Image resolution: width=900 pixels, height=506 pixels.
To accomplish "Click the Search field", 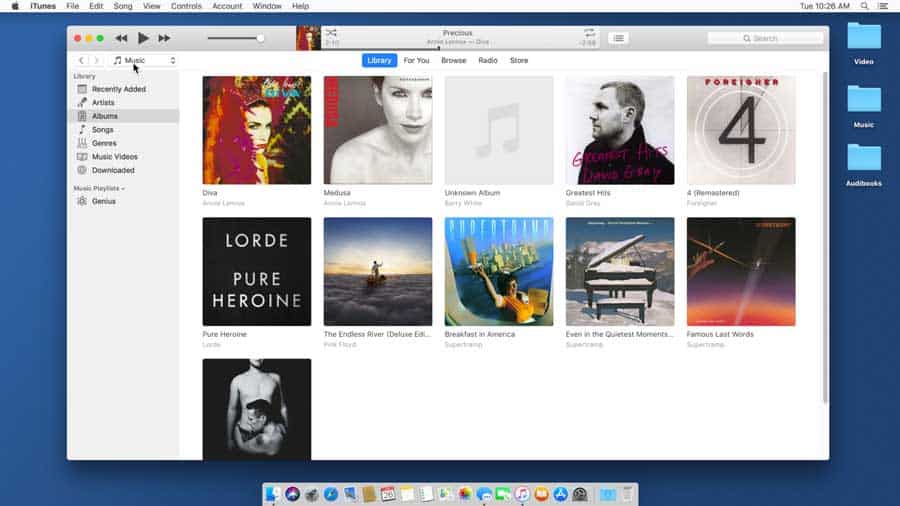I will (764, 38).
